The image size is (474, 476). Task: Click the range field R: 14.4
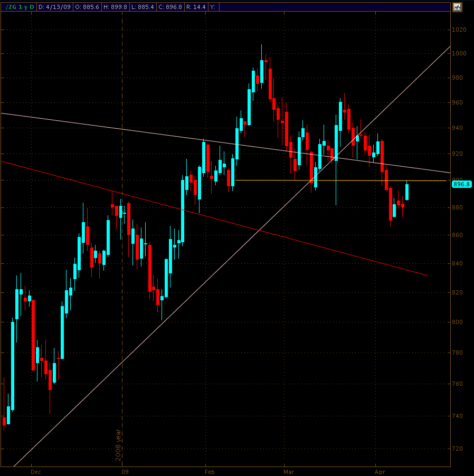[x=216, y=7]
